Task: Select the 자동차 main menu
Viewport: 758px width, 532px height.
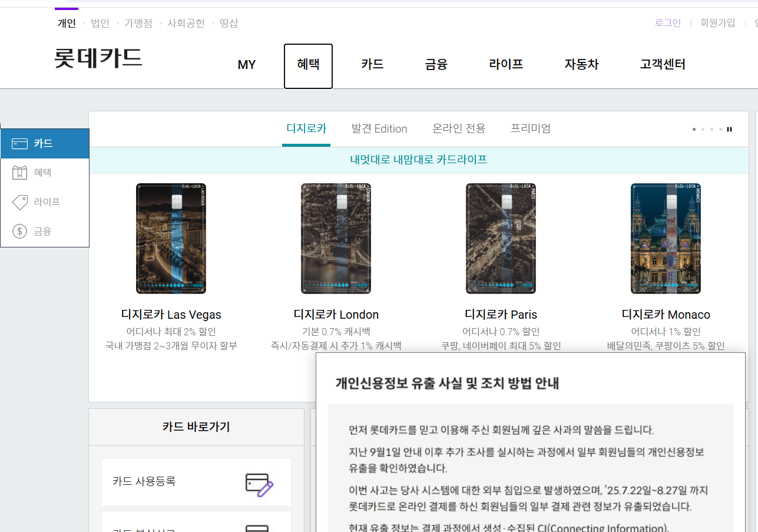Action: coord(581,64)
